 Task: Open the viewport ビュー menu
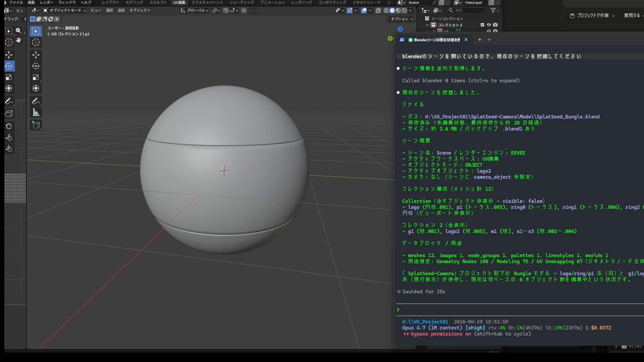(96, 10)
